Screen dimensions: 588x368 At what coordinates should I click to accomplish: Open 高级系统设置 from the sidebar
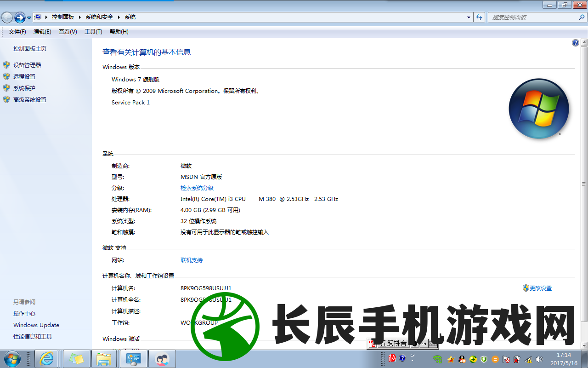point(30,100)
